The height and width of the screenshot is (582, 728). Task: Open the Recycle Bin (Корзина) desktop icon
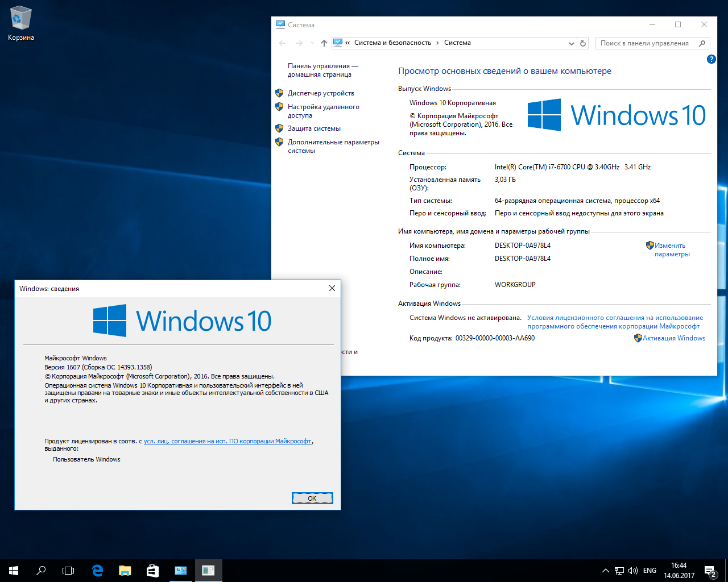(x=21, y=24)
